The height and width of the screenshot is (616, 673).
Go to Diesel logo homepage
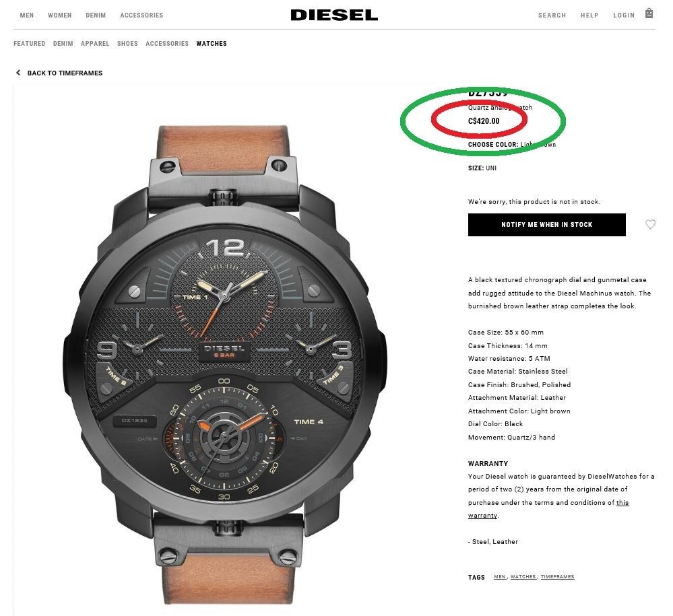(x=334, y=15)
